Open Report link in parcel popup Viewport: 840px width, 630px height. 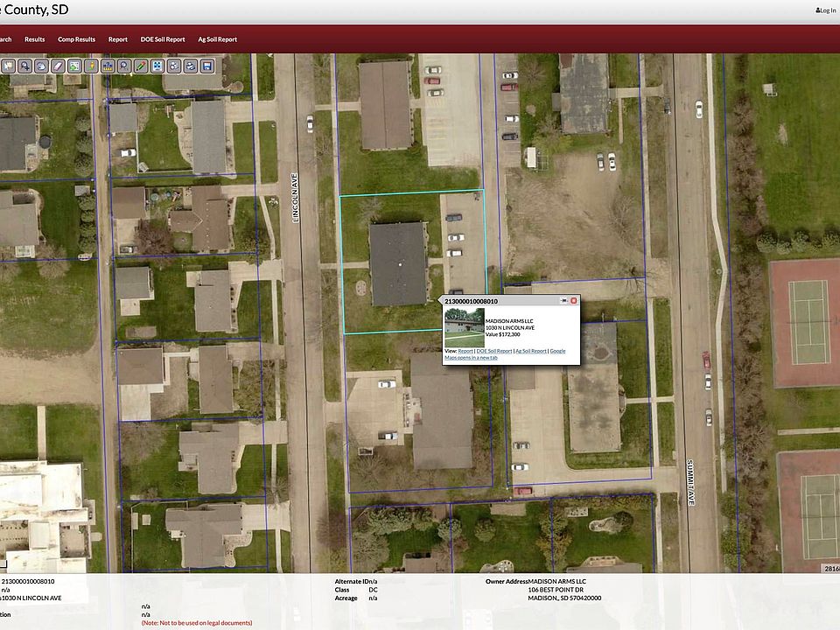(465, 351)
